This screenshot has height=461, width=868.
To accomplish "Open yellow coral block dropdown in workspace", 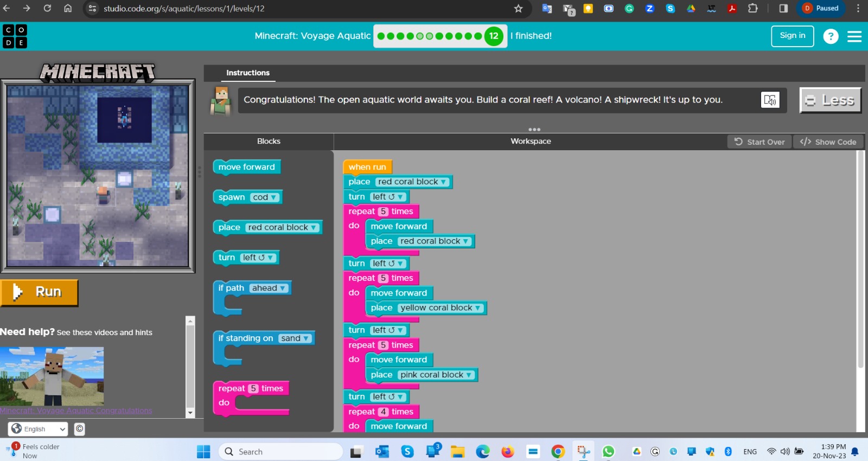I will 441,308.
